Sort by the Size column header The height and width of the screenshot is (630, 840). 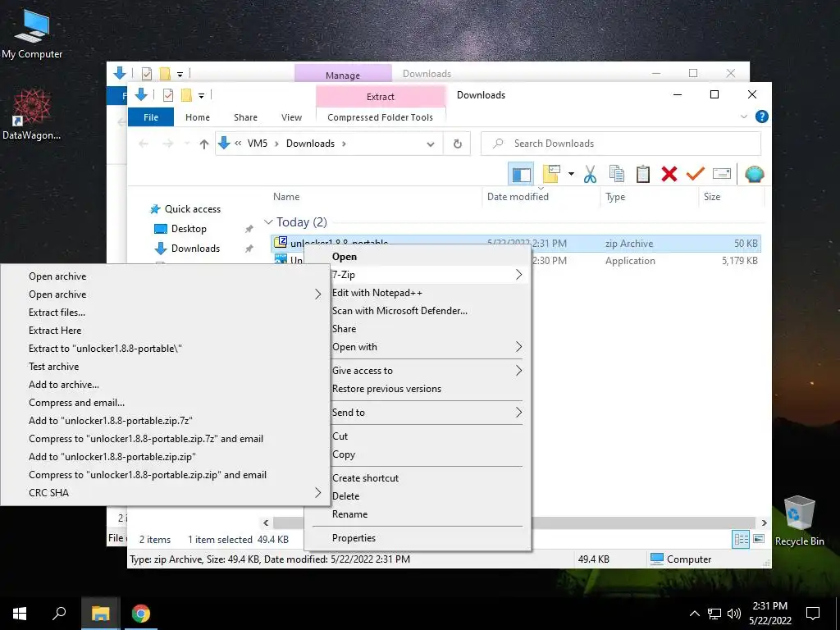point(712,197)
